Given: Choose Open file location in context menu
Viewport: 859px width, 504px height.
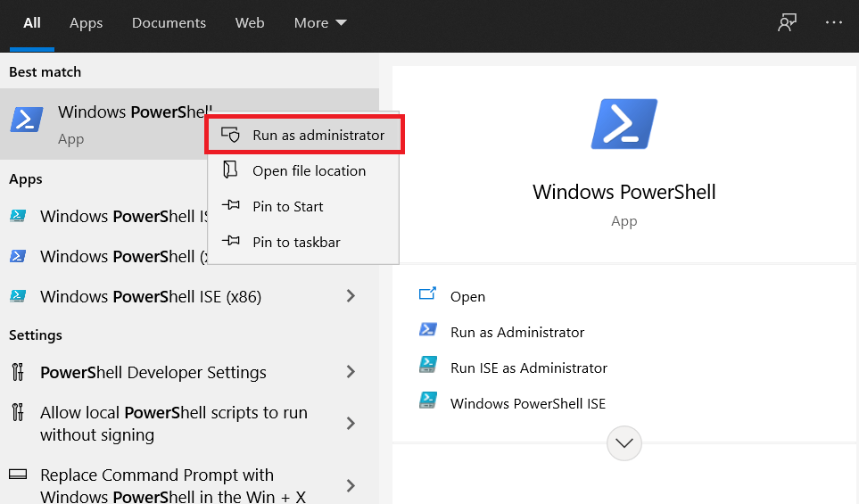Looking at the screenshot, I should 303,170.
